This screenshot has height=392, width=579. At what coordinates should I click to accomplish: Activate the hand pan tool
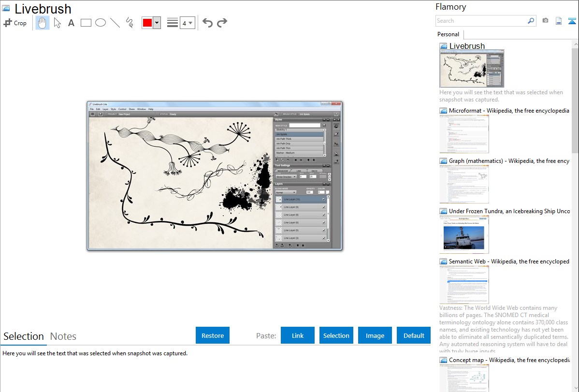coord(42,23)
